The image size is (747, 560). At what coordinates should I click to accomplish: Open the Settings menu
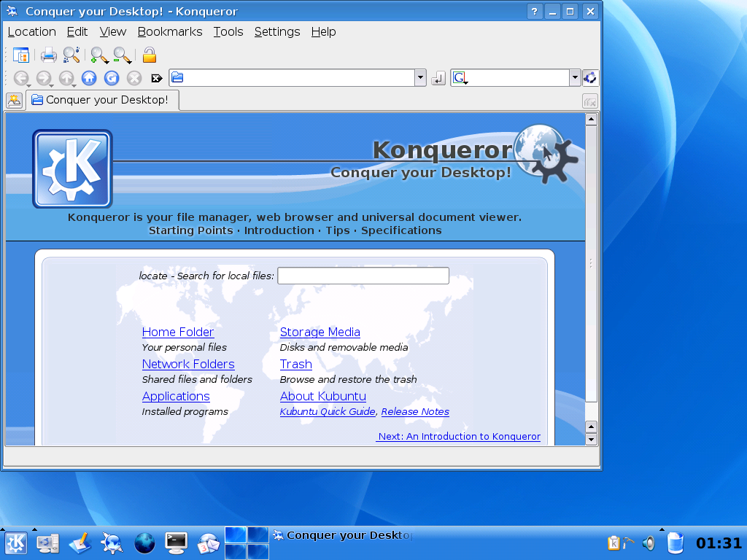[277, 32]
